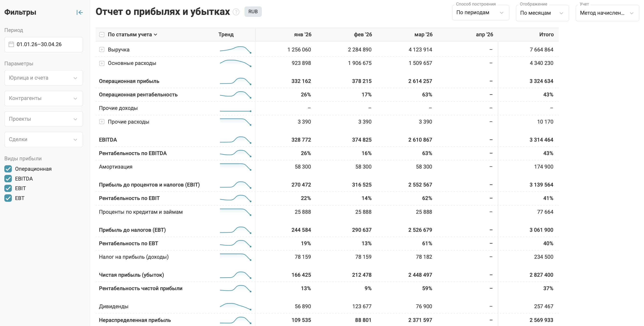Disable the EBT checkbox
The width and height of the screenshot is (644, 326).
[x=8, y=198]
